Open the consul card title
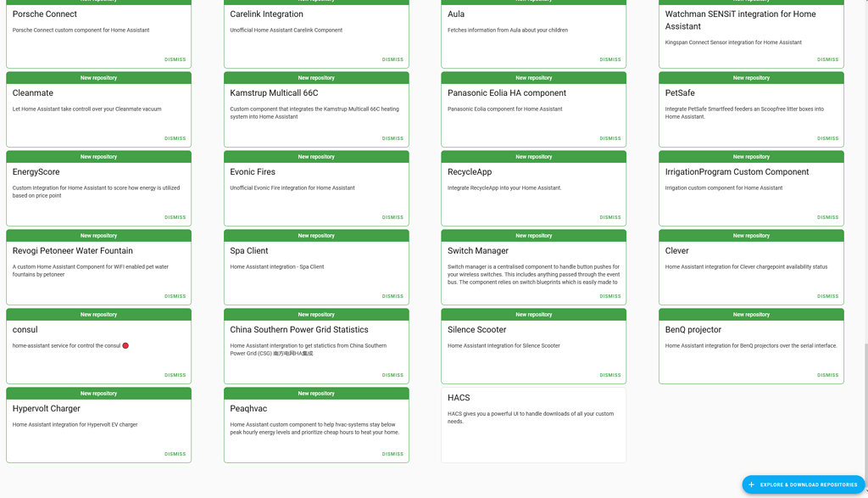Image resolution: width=868 pixels, height=498 pixels. (25, 330)
